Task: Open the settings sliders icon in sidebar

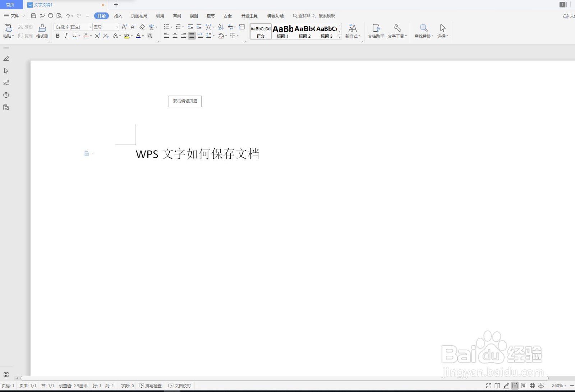Action: click(6, 83)
